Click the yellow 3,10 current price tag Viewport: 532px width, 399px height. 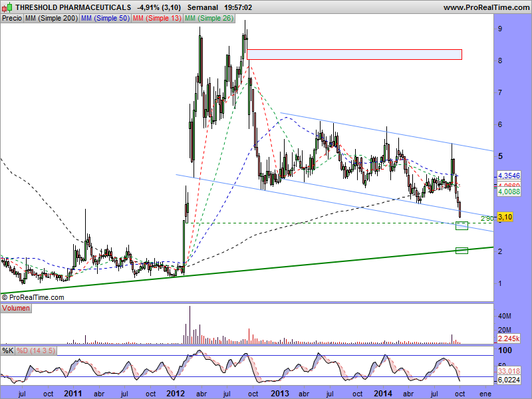coord(505,217)
